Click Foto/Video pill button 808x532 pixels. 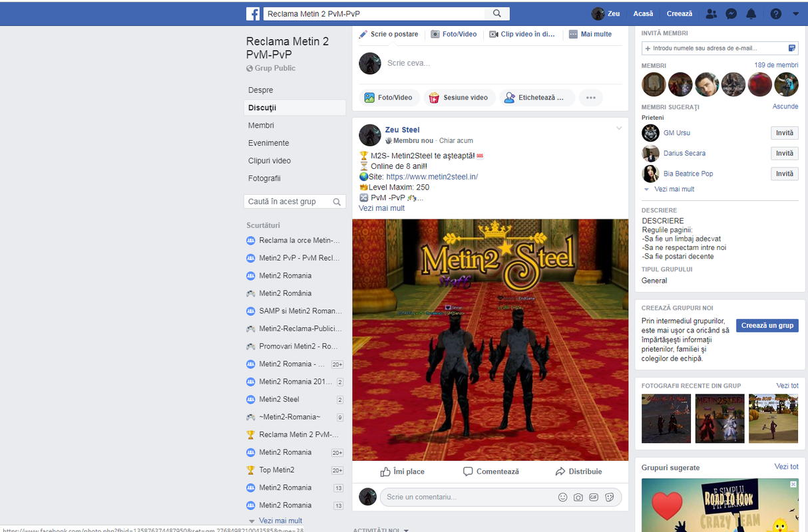pos(389,98)
